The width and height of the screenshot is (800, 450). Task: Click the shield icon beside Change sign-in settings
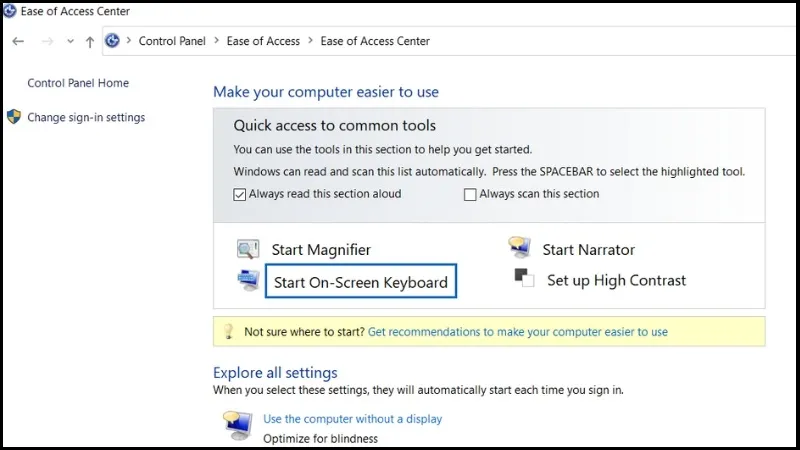click(x=14, y=117)
